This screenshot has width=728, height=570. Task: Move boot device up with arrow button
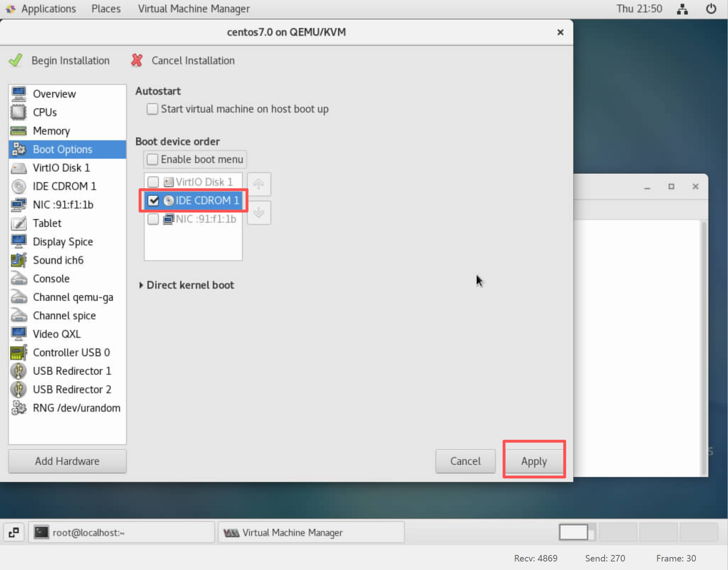pos(259,184)
